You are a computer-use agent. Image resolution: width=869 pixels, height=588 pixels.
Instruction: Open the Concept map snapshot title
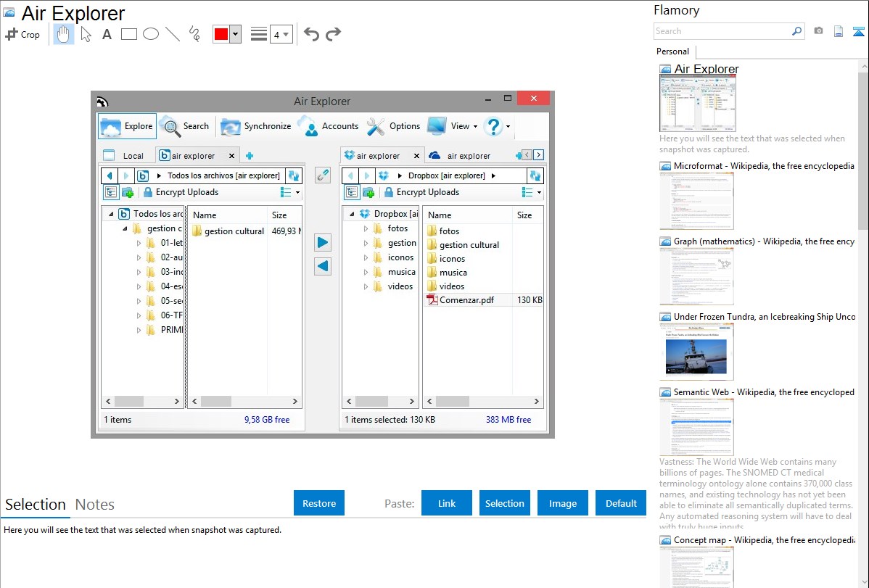pyautogui.click(x=764, y=540)
